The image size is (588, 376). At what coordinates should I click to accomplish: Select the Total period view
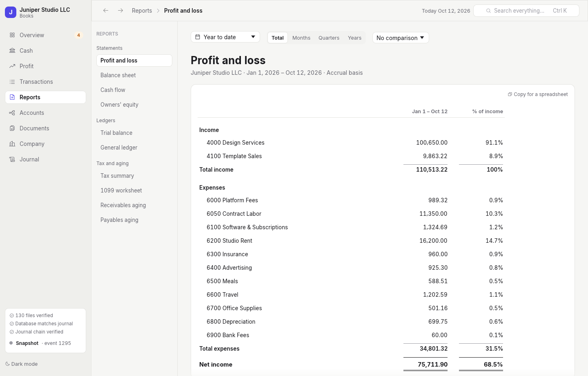point(278,38)
